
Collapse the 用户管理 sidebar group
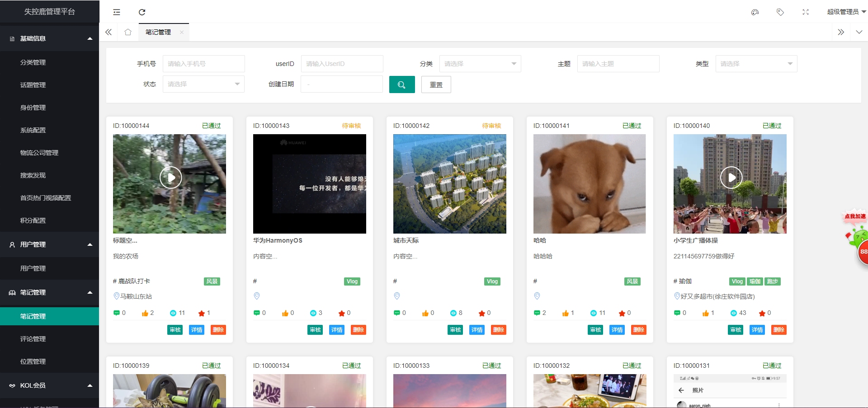pyautogui.click(x=50, y=244)
